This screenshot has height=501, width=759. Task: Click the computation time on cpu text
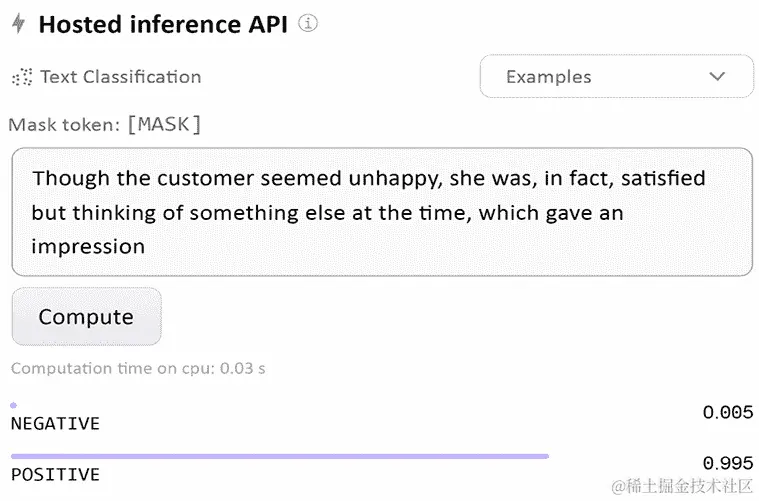[x=138, y=368]
